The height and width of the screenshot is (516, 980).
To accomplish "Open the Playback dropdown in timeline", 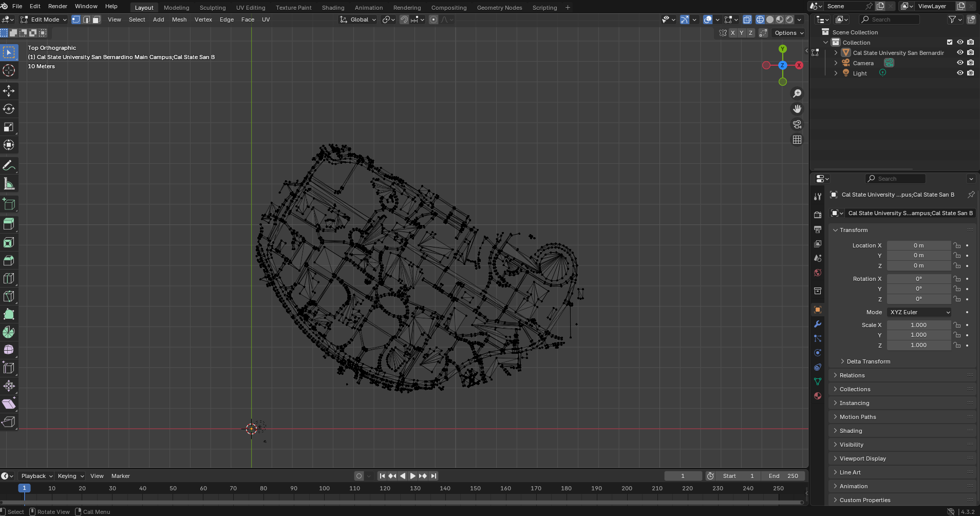I will 37,476.
